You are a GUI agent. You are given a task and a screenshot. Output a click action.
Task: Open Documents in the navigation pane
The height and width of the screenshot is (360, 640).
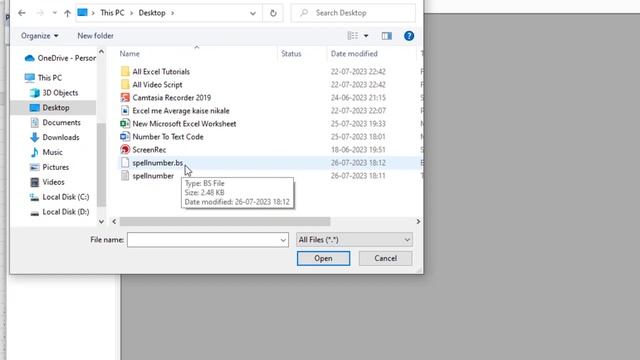pos(55,122)
